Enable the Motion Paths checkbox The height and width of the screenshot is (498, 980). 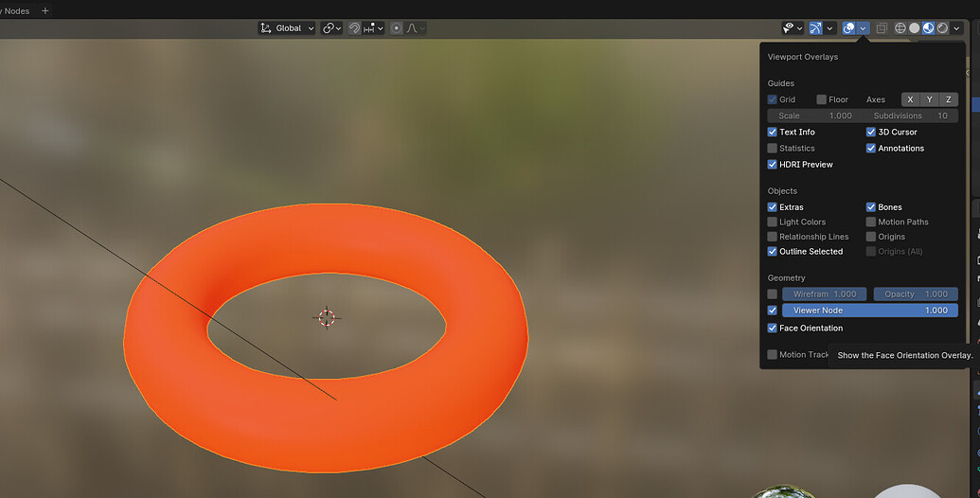(x=870, y=222)
